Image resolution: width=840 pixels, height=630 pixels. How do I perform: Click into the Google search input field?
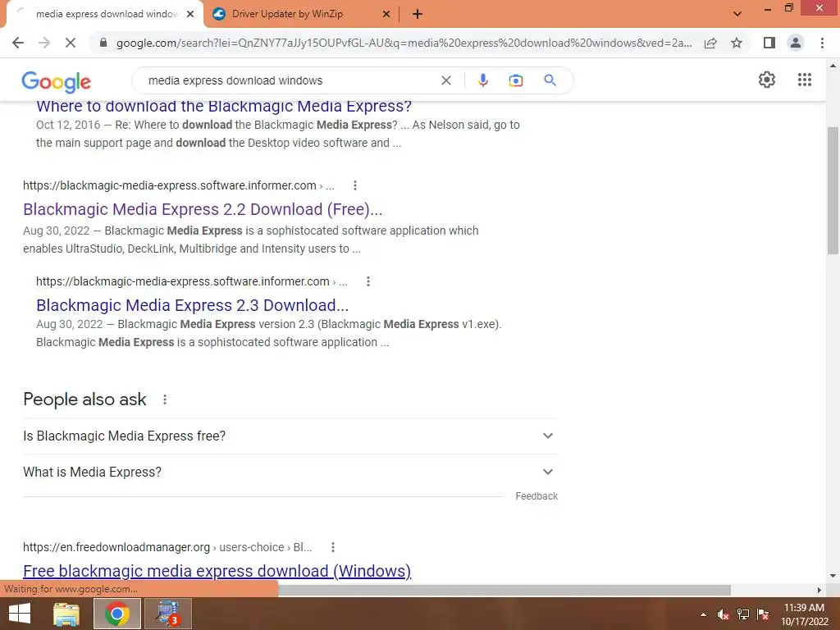pos(290,80)
